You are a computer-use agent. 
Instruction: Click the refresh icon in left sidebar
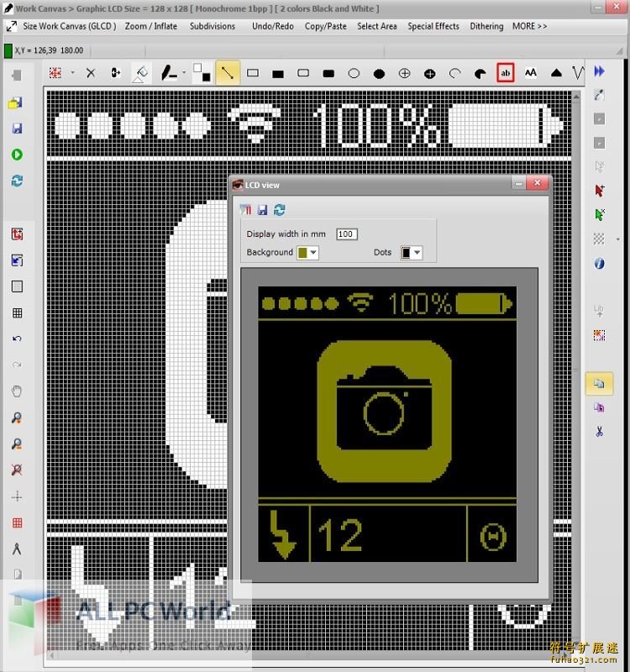point(17,181)
